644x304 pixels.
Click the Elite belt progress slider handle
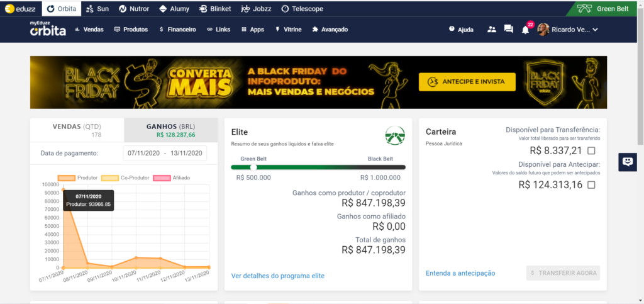click(x=253, y=167)
